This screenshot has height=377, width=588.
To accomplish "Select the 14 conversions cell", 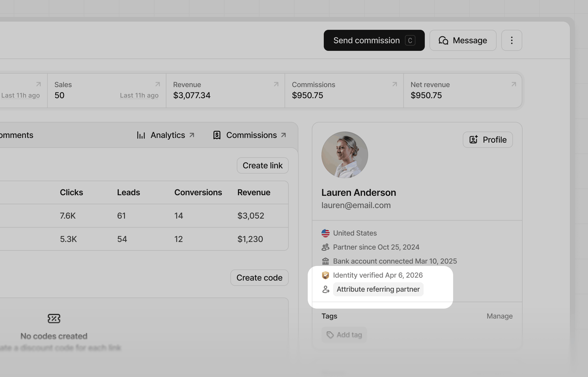I will (x=179, y=216).
